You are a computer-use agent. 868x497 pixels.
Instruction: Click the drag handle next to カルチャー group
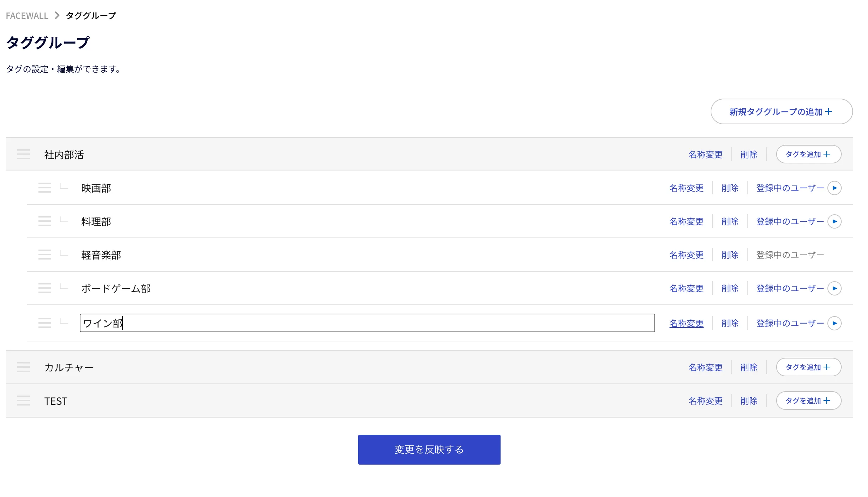pos(23,367)
